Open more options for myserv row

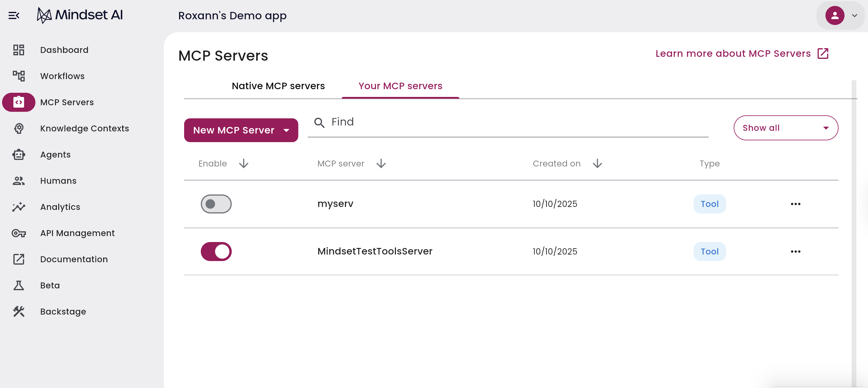[x=795, y=204]
